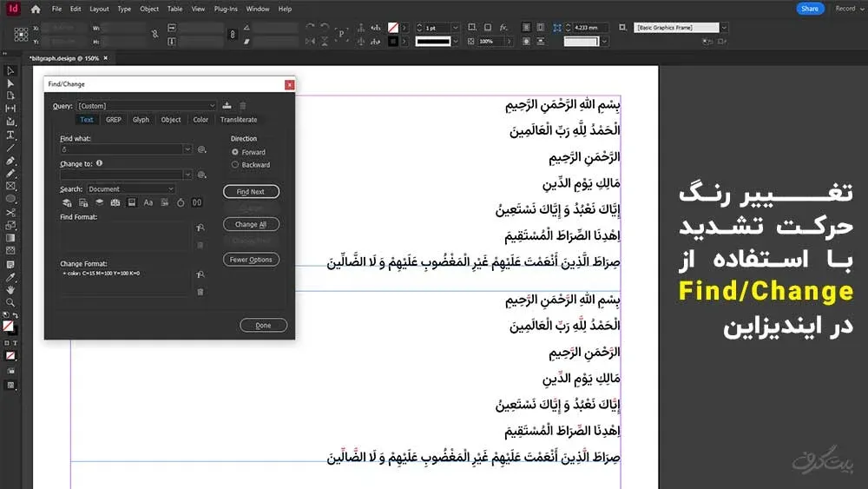Image resolution: width=868 pixels, height=489 pixels.
Task: Select the Eyedropper tool
Action: coord(10,277)
